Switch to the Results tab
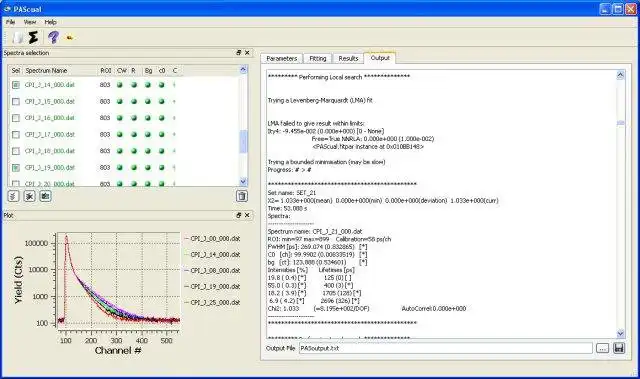 point(348,58)
